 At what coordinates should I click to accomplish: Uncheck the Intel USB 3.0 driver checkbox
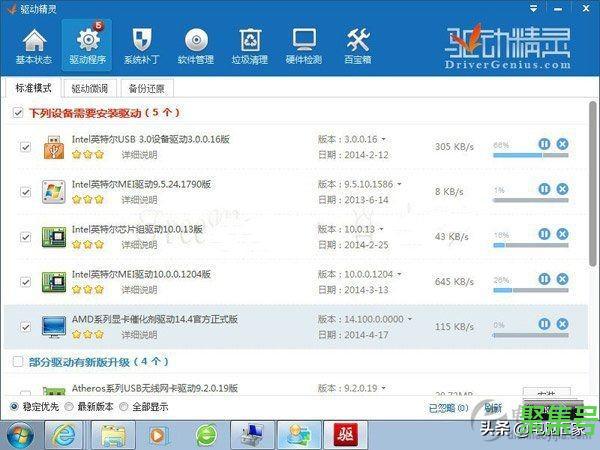click(x=26, y=147)
